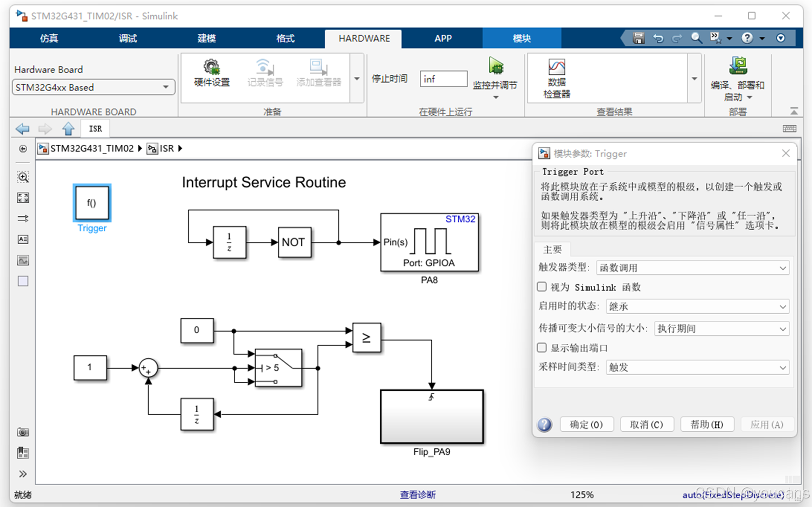Click the 125% zoom level in status bar
The width and height of the screenshot is (812, 507).
(x=582, y=495)
